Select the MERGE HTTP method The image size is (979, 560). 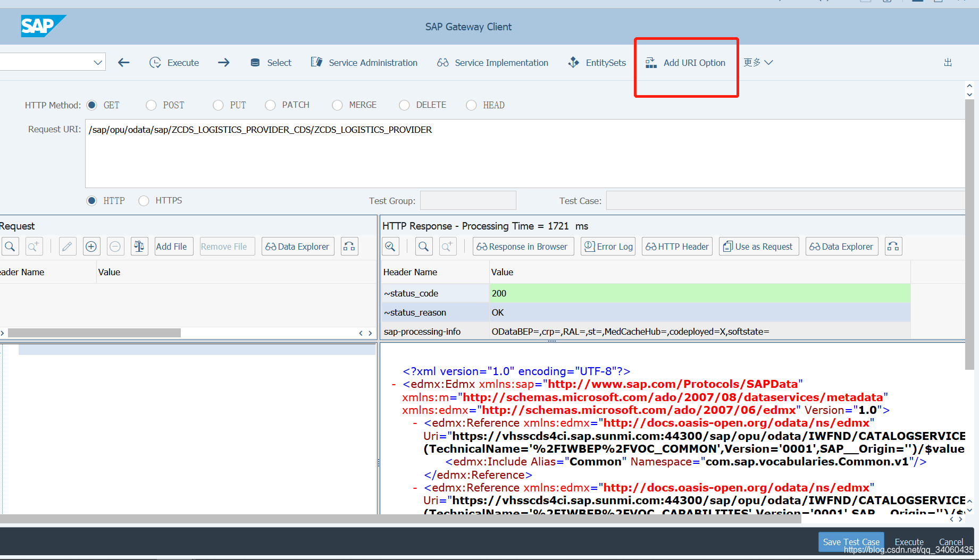click(337, 105)
